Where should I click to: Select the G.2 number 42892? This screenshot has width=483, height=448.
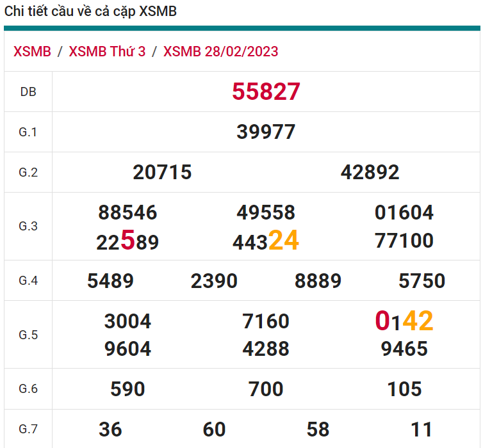point(370,172)
